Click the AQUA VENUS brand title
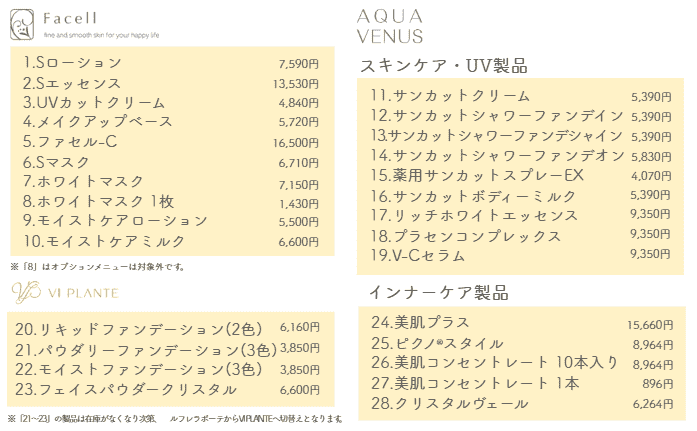697x431 pixels. (x=389, y=26)
